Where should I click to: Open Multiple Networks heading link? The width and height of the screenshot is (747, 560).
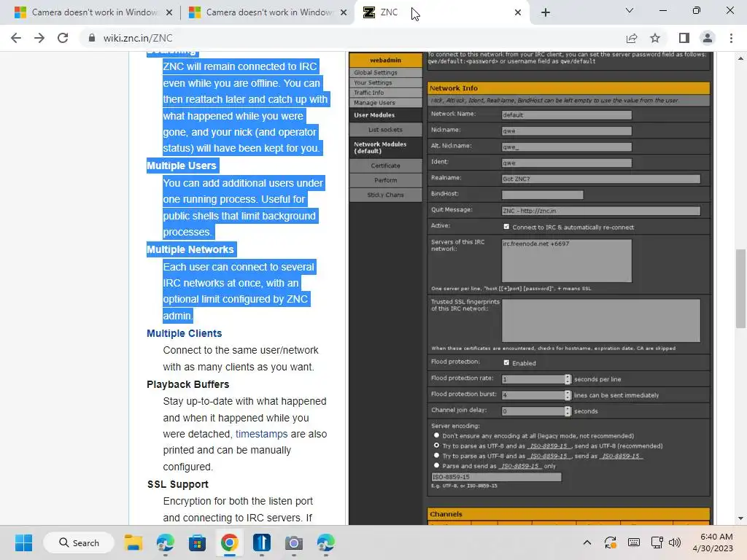(190, 249)
